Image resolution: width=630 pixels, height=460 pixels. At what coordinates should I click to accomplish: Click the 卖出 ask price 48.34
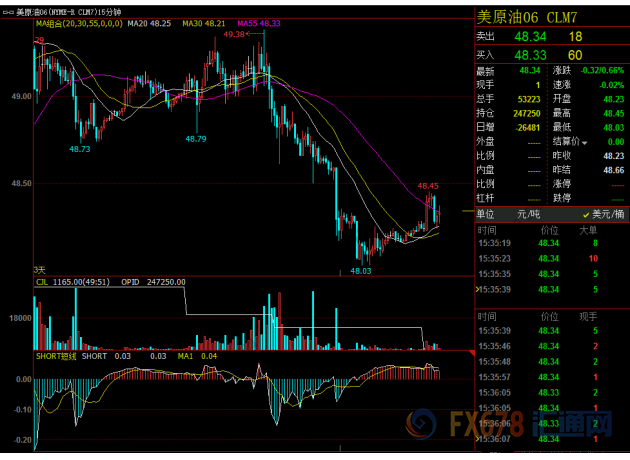pyautogui.click(x=530, y=36)
